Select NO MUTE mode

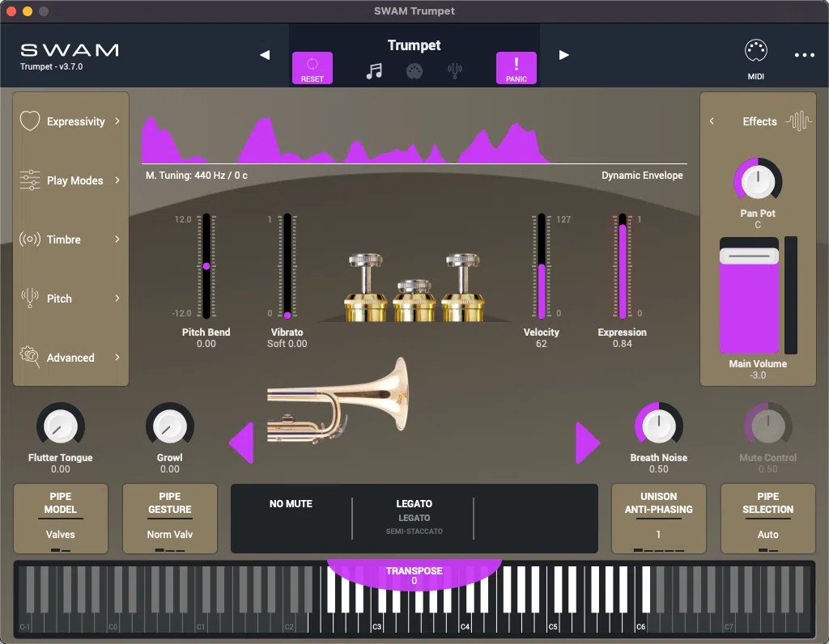tap(291, 503)
